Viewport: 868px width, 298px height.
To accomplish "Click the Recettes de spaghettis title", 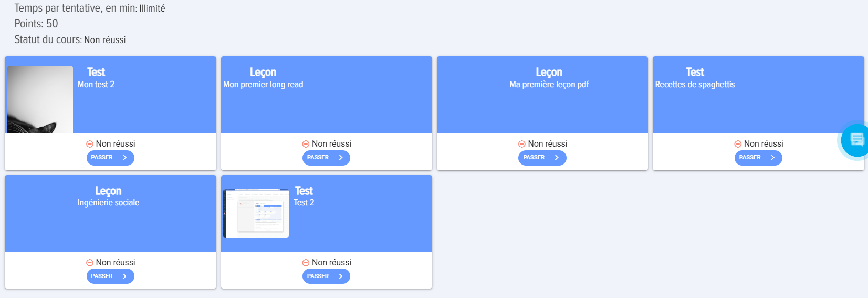I will click(695, 85).
